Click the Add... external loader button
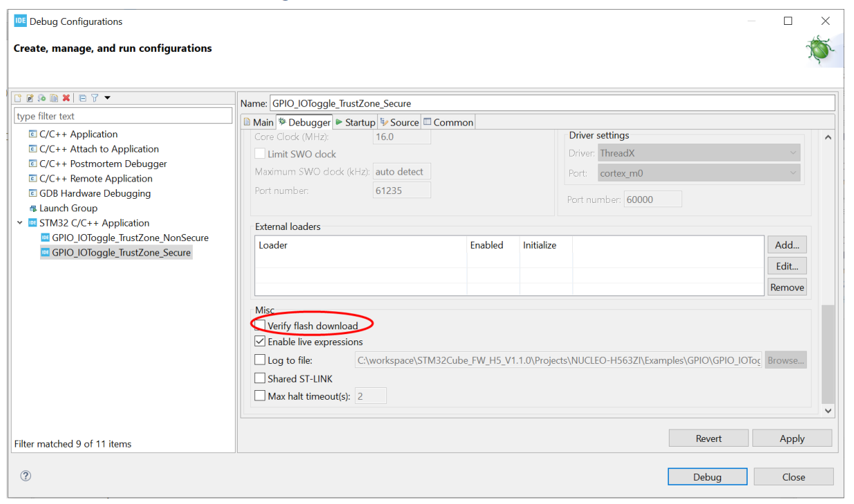The height and width of the screenshot is (504, 854). pos(787,244)
